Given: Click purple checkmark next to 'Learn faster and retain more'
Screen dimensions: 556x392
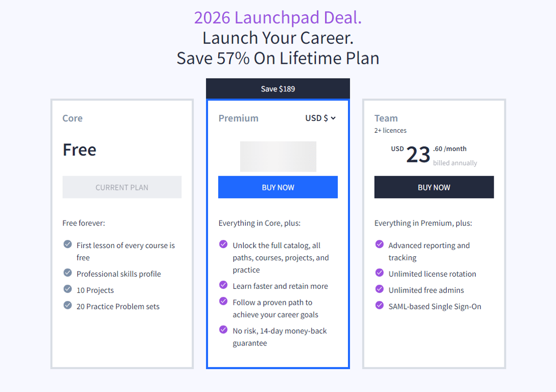Looking at the screenshot, I should (x=223, y=285).
